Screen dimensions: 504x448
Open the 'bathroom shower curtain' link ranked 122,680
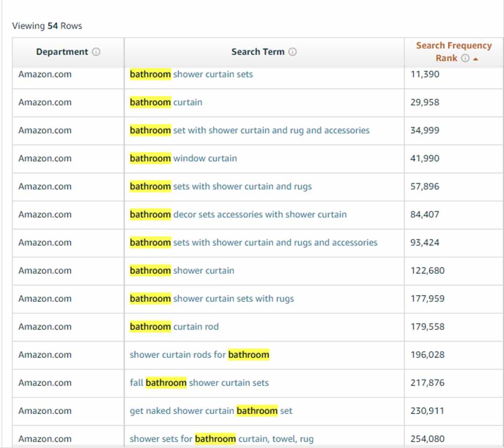(182, 271)
